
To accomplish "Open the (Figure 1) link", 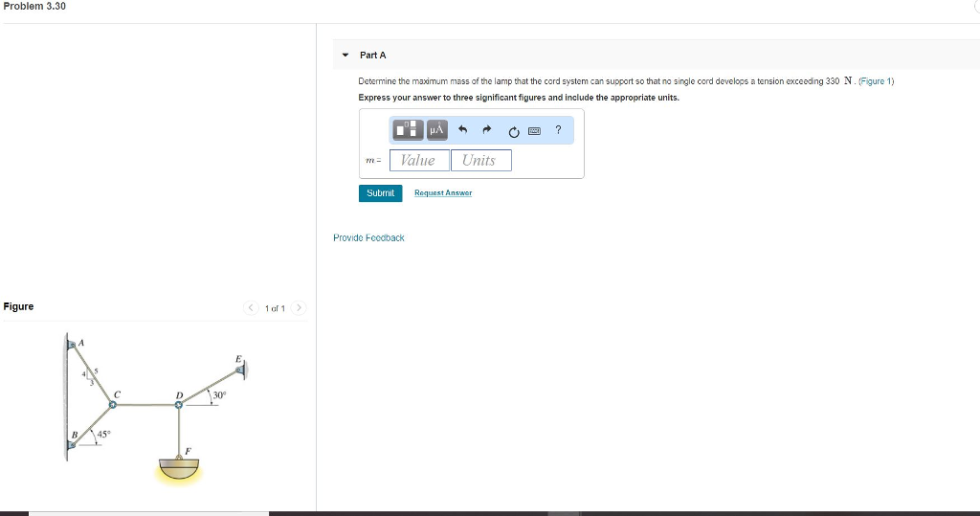I will (x=877, y=81).
